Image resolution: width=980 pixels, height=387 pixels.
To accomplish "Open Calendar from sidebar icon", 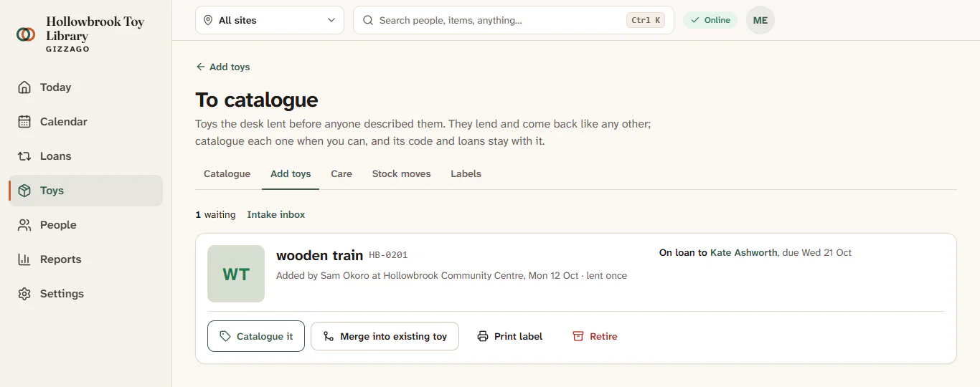I will [x=24, y=122].
